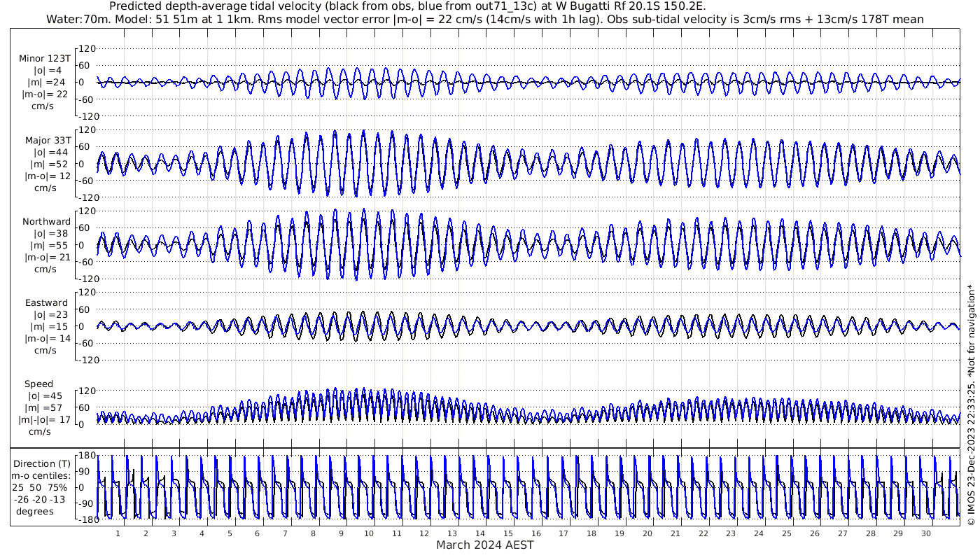Click day 15 on the date axis
Screen dimensions: 980x560
[507, 533]
